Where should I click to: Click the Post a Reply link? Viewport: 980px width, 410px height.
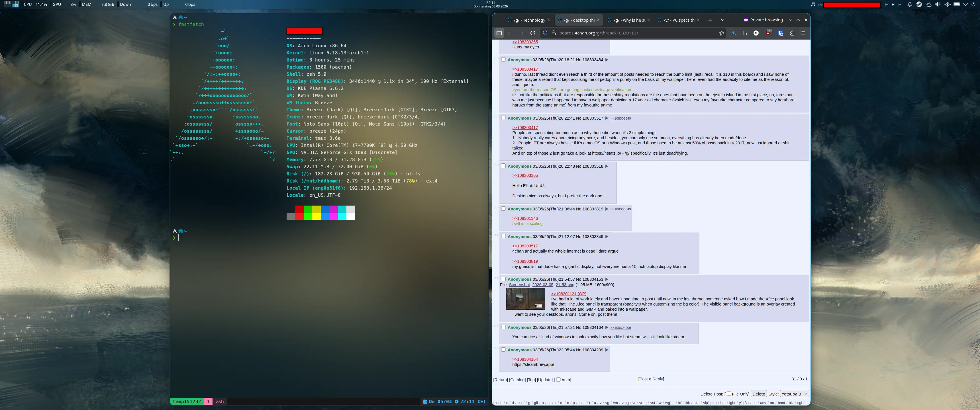[651, 379]
